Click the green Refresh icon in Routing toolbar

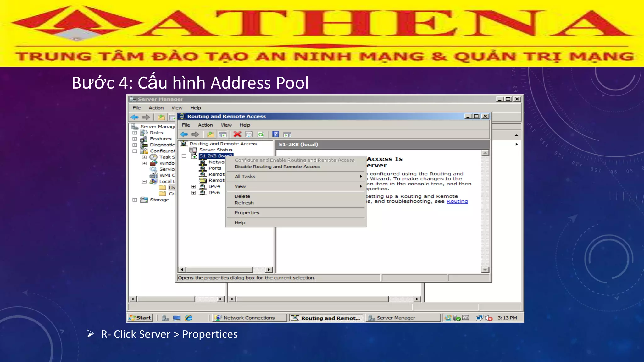(x=261, y=134)
